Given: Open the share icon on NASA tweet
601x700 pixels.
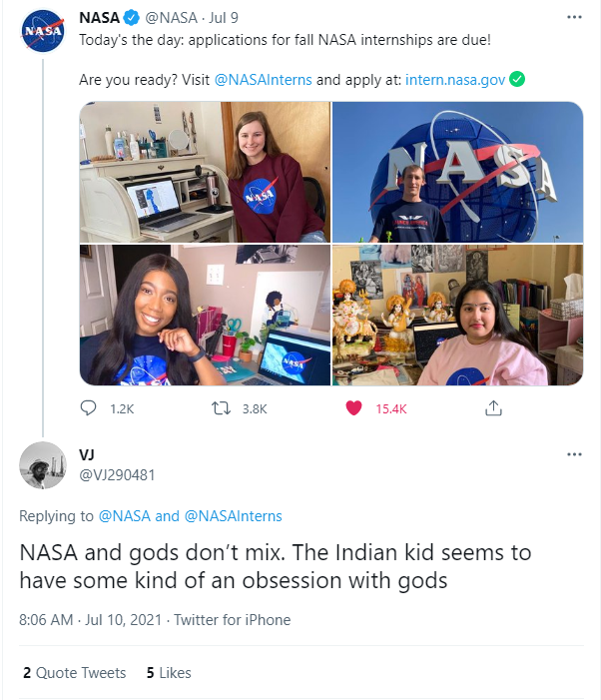Looking at the screenshot, I should pyautogui.click(x=493, y=408).
